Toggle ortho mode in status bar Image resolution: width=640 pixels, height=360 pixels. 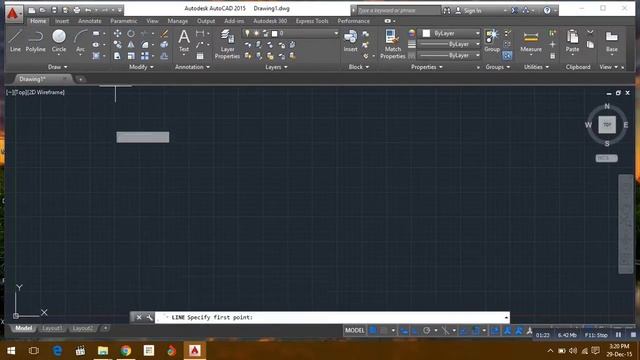click(x=415, y=331)
